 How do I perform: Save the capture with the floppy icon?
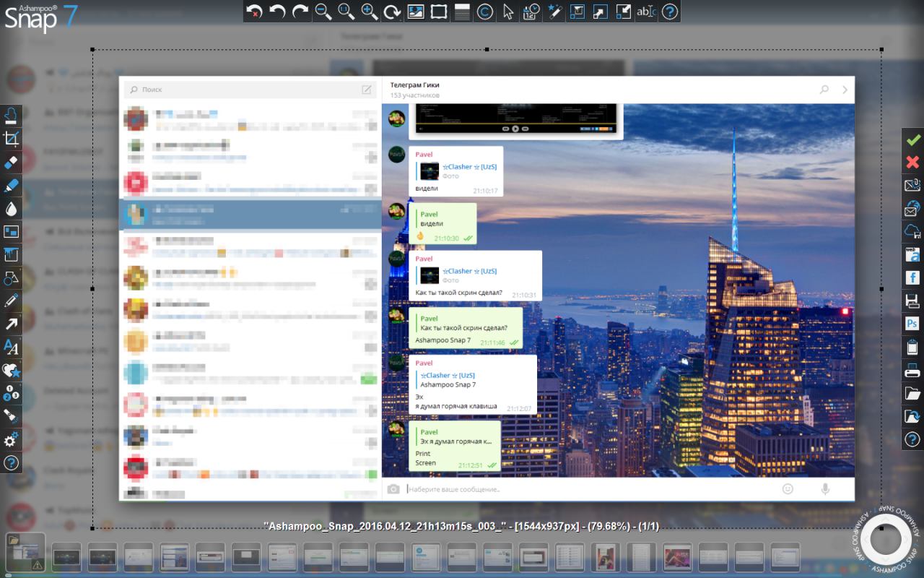(912, 301)
